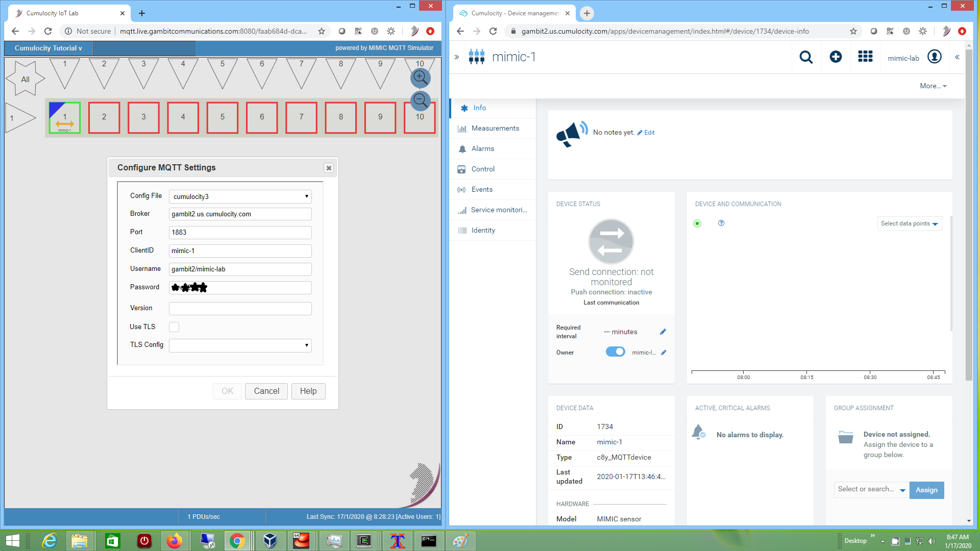This screenshot has width=980, height=551.
Task: Open the Info tab
Action: coord(493,108)
